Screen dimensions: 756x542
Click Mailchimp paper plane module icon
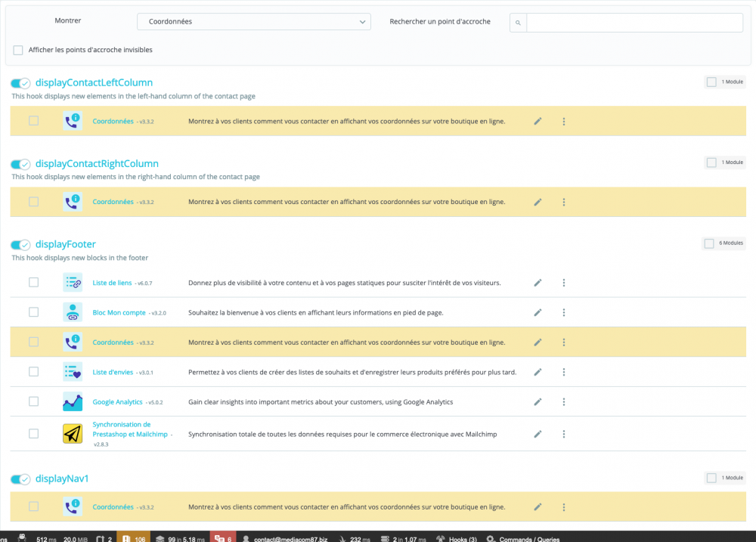pyautogui.click(x=73, y=433)
